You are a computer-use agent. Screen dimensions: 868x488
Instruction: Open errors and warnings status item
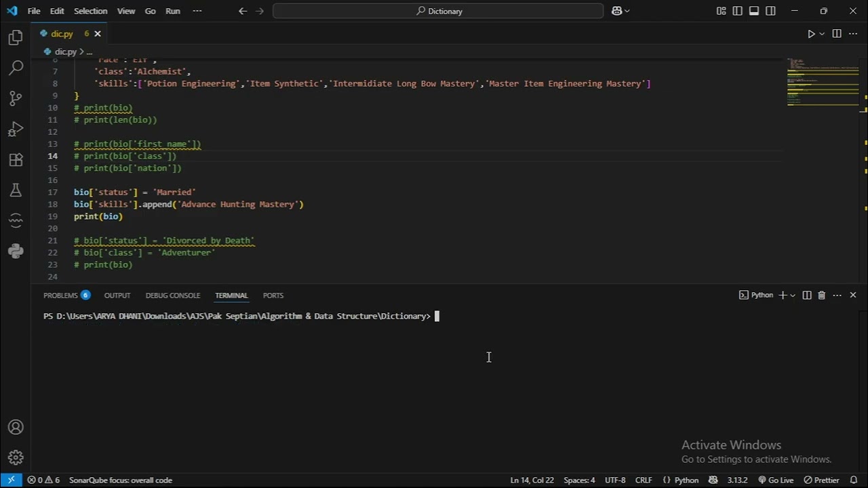point(43,480)
